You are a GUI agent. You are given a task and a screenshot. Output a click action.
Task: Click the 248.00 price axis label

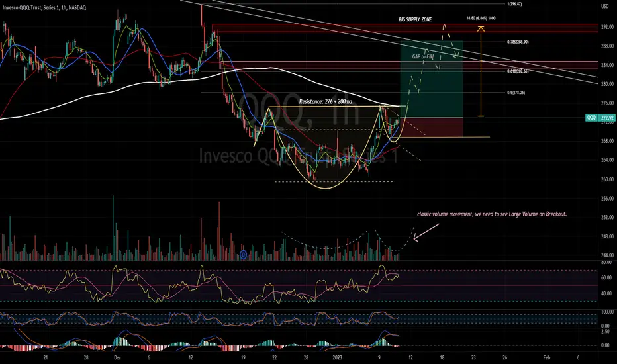[608, 237]
